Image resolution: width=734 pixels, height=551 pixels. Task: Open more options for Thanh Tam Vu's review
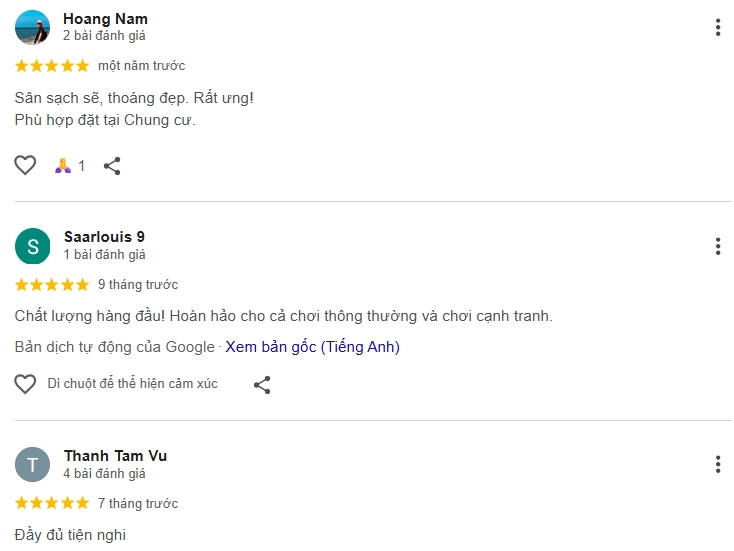coord(717,464)
